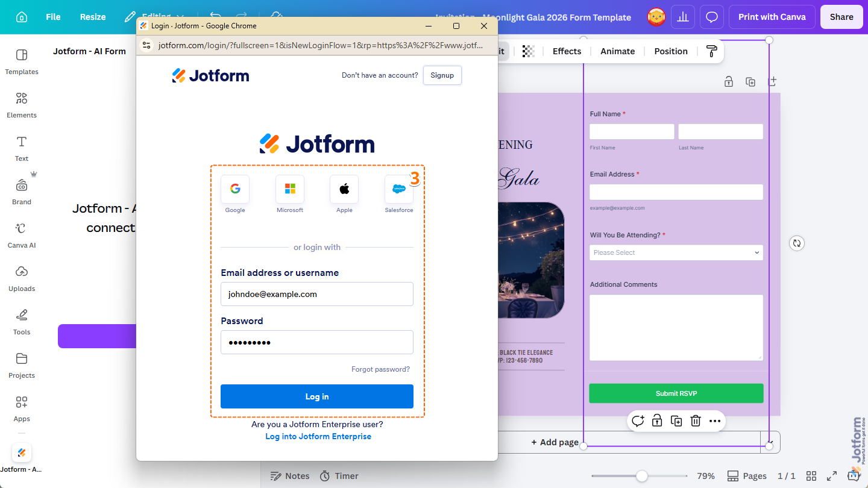The height and width of the screenshot is (488, 868).
Task: Open the Elements panel in sidebar
Action: click(22, 105)
